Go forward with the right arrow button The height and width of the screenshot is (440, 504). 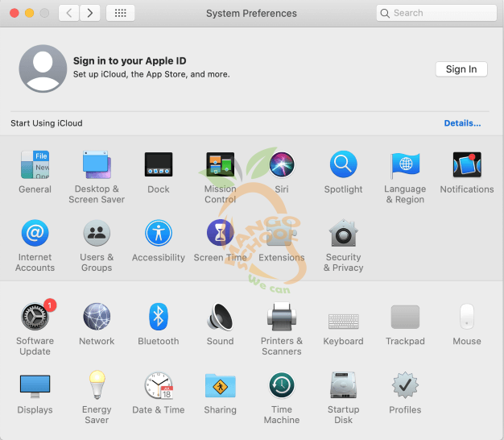pos(89,13)
